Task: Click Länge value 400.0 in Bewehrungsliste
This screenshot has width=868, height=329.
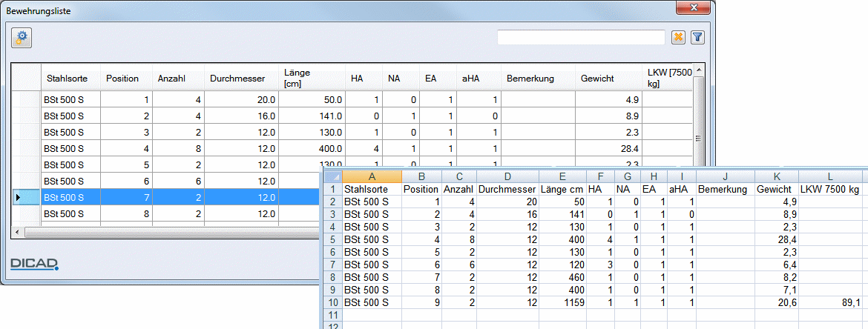Action: [312, 148]
